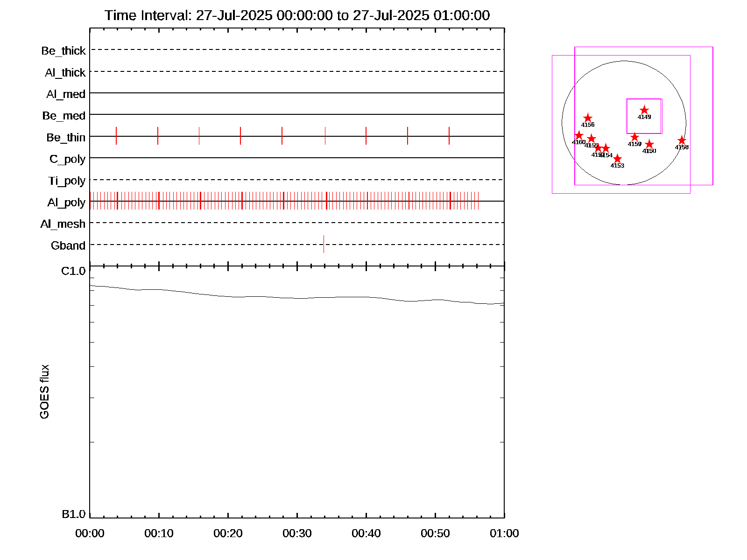Image resolution: width=747 pixels, height=560 pixels.
Task: Pick the red star for region 4153
Action: tap(617, 159)
